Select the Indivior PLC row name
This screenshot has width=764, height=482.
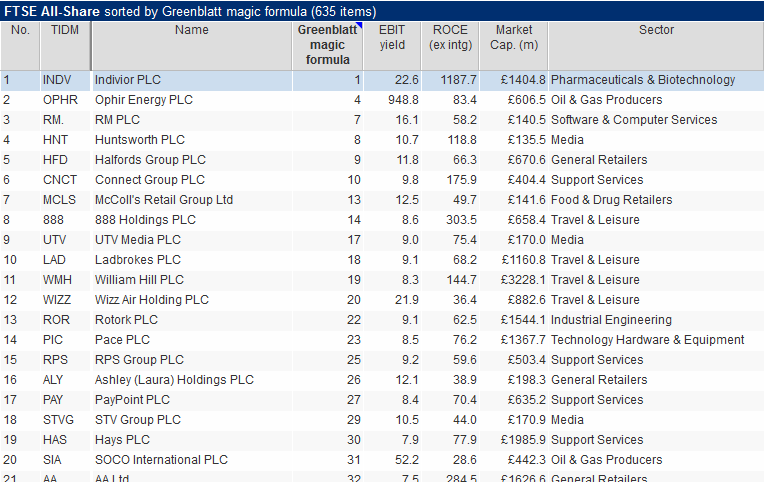pyautogui.click(x=128, y=80)
